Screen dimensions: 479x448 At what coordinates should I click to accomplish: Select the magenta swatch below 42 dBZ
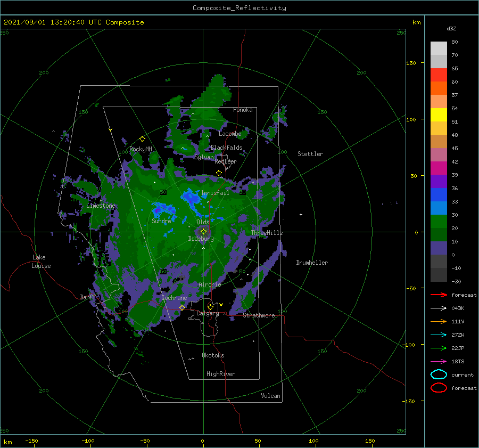coord(439,168)
